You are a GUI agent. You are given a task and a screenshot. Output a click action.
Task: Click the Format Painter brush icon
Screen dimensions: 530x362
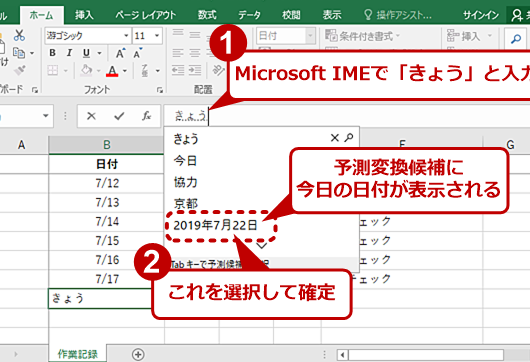tap(20, 70)
